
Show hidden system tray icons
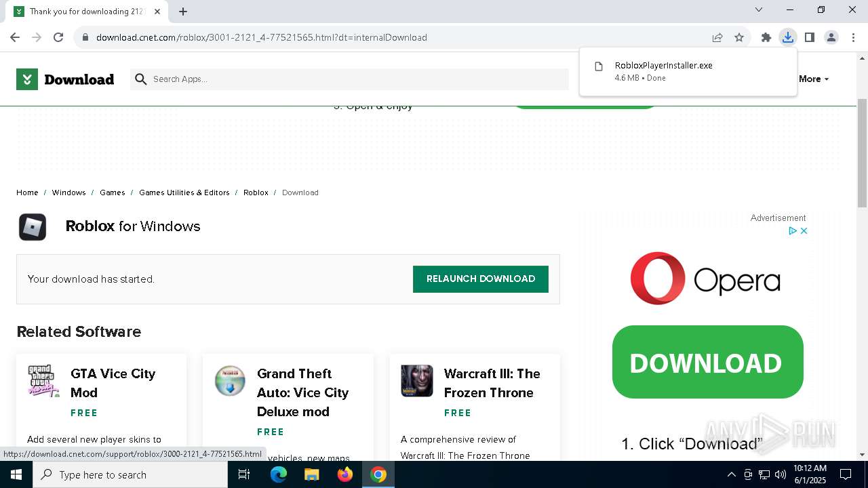tap(731, 474)
